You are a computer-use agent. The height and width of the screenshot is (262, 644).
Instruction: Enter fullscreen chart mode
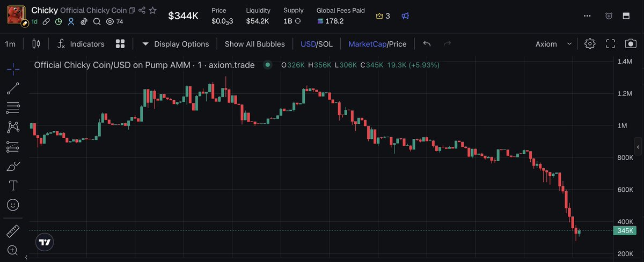pos(610,44)
